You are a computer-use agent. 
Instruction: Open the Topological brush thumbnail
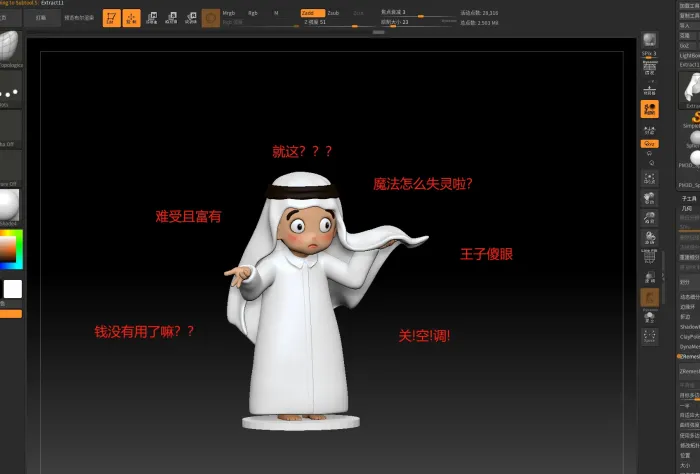pos(10,49)
